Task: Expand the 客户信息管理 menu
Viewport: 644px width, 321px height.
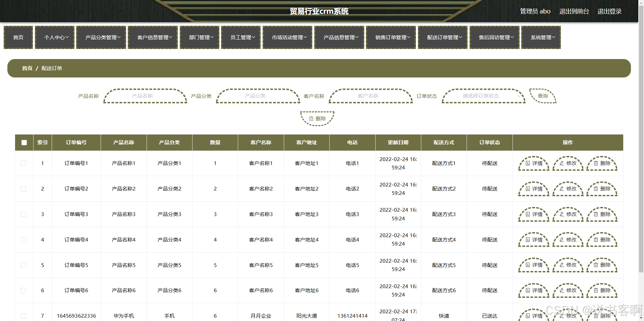Action: click(153, 38)
